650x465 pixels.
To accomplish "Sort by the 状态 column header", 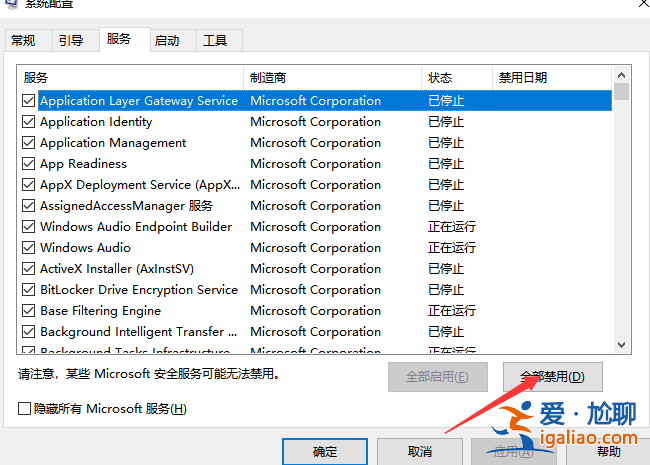I will point(457,78).
